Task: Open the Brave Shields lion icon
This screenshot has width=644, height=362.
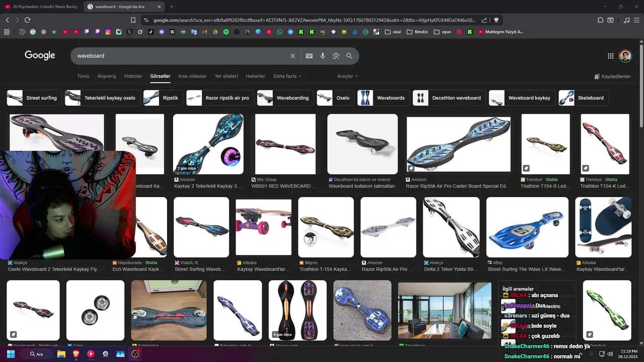Action: tap(496, 20)
